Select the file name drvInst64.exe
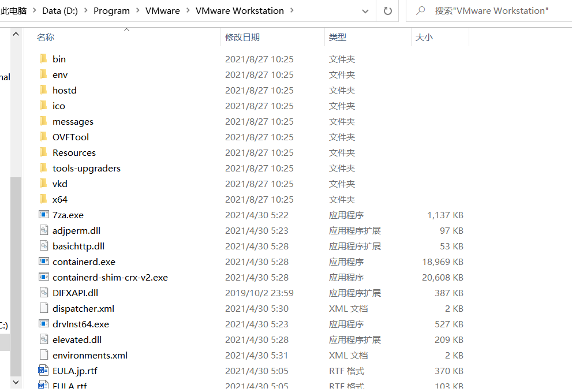572x392 pixels. [x=81, y=324]
